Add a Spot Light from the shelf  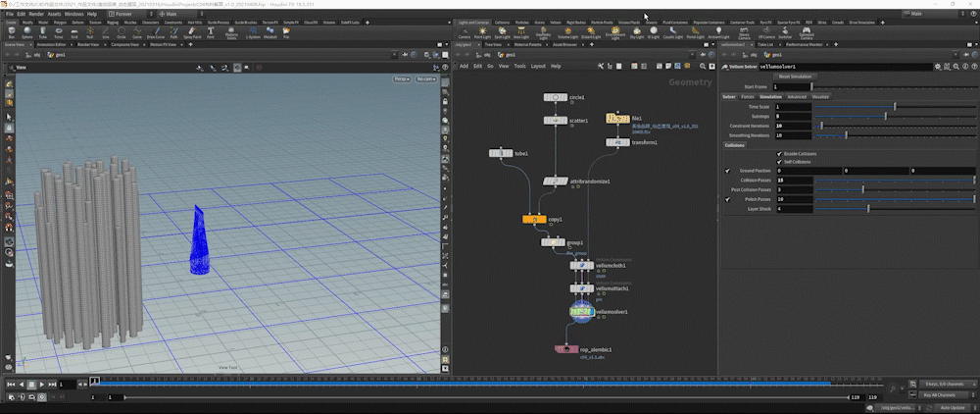[502, 32]
